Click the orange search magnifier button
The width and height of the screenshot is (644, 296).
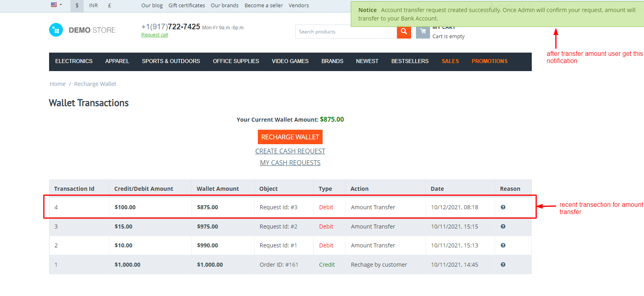click(403, 32)
